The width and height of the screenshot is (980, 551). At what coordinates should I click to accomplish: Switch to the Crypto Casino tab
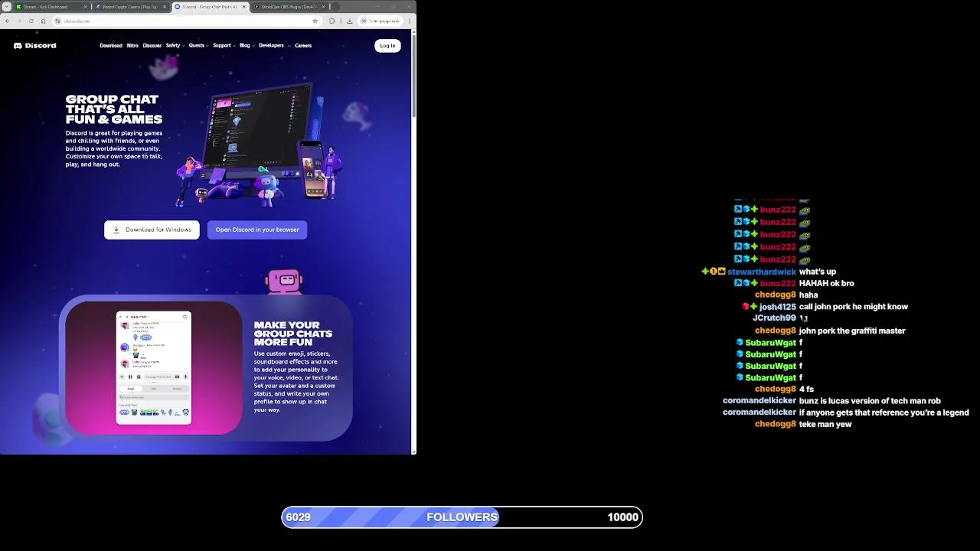[x=130, y=7]
